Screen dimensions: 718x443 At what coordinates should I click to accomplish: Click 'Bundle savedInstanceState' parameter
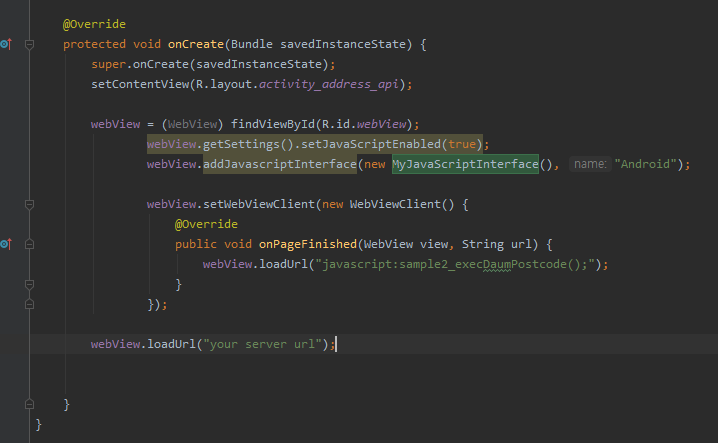(x=318, y=44)
